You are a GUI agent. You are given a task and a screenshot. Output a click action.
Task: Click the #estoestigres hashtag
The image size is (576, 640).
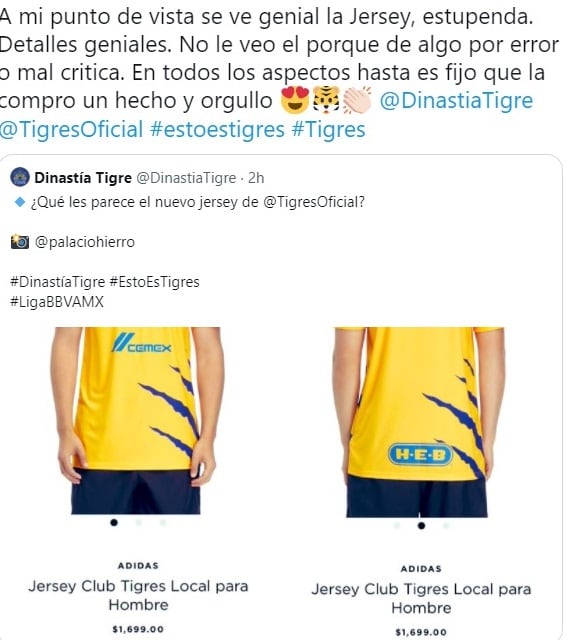217,129
